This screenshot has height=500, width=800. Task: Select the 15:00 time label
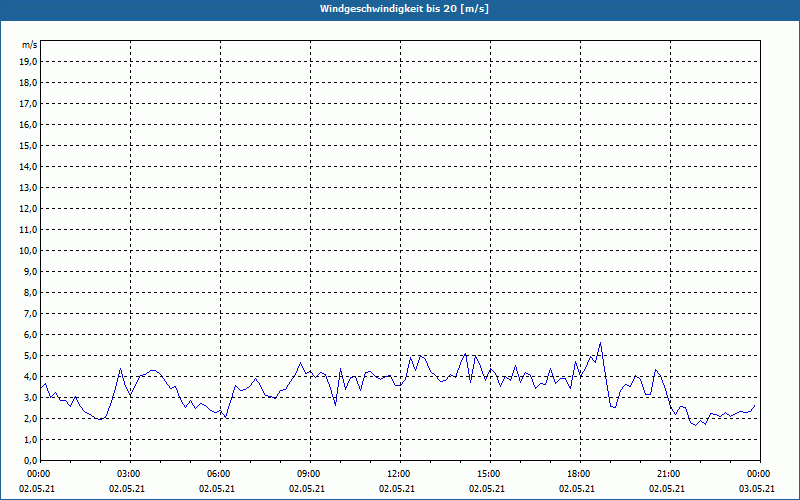(490, 474)
